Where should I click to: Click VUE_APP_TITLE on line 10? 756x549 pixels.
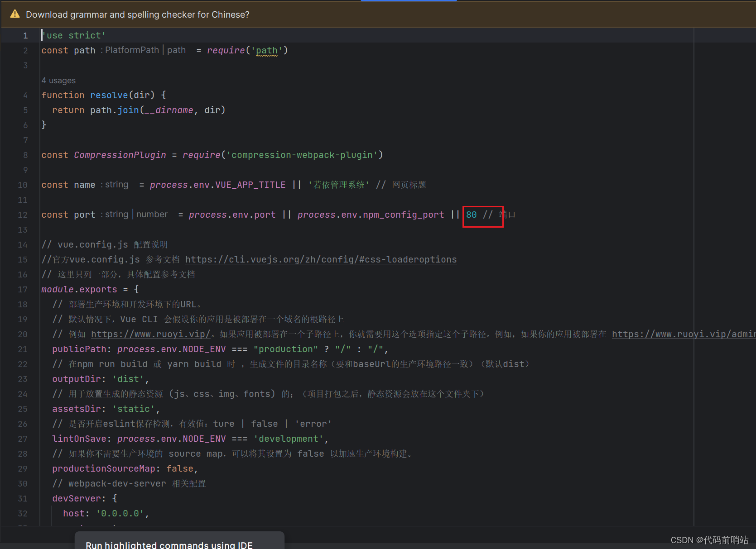250,185
